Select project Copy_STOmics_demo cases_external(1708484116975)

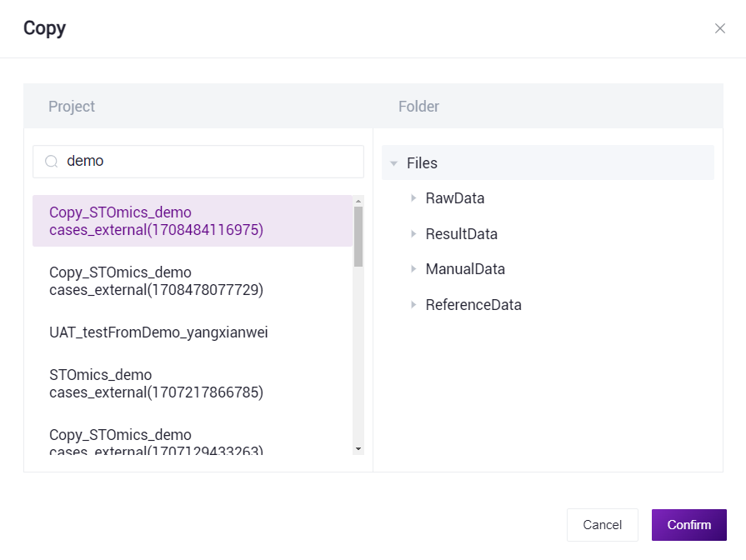tap(193, 221)
